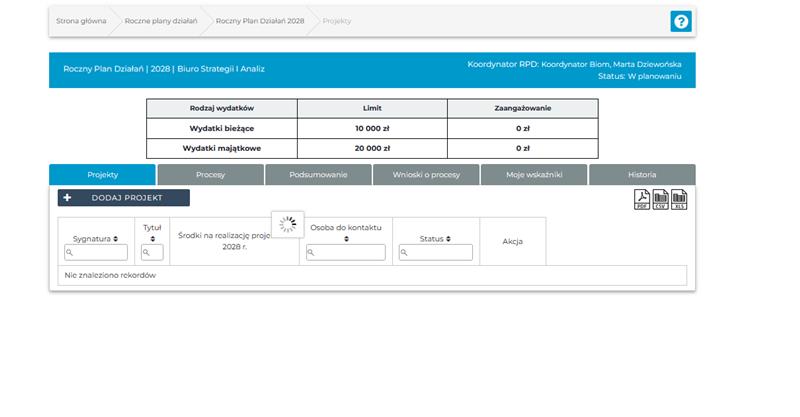Click the plus icon on Dodaj Projekt

click(x=68, y=198)
